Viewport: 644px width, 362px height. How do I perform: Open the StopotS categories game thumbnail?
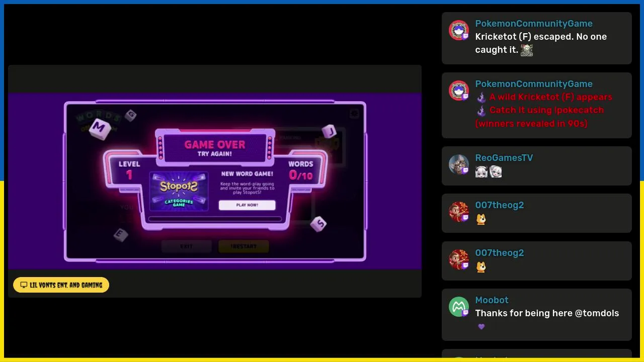[179, 191]
